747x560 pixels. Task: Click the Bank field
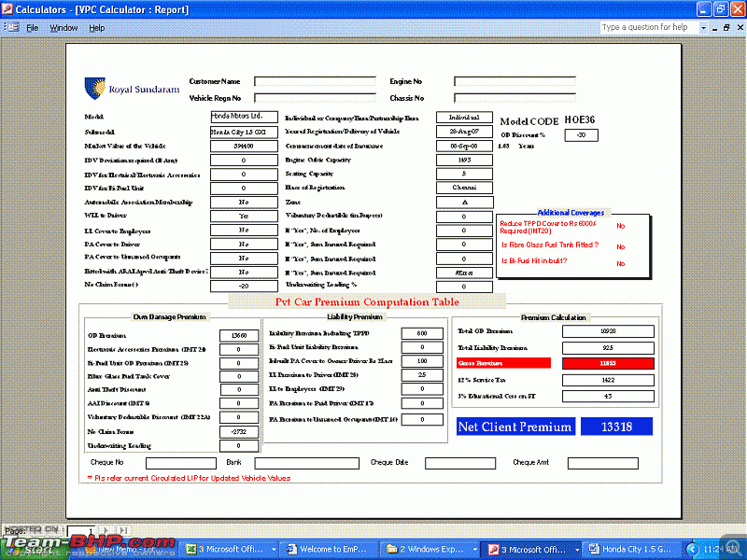click(x=307, y=463)
